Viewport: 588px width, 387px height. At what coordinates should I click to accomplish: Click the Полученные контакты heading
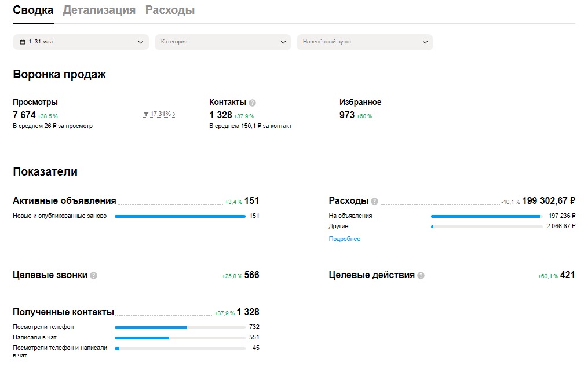(x=63, y=312)
